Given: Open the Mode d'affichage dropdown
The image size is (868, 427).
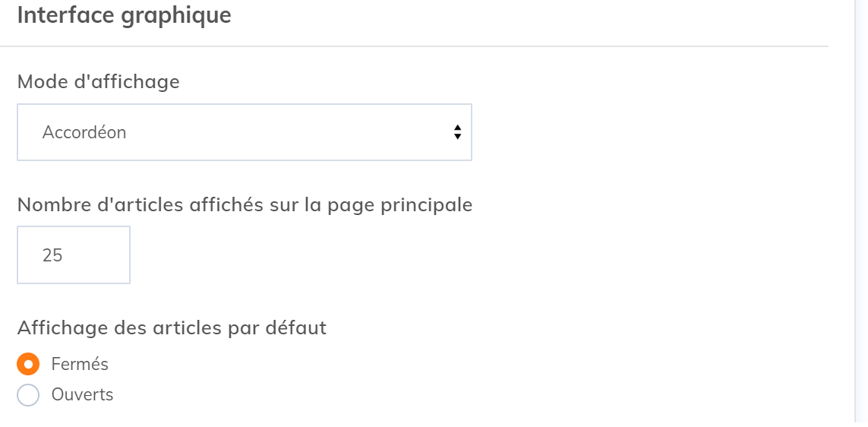Looking at the screenshot, I should (244, 132).
